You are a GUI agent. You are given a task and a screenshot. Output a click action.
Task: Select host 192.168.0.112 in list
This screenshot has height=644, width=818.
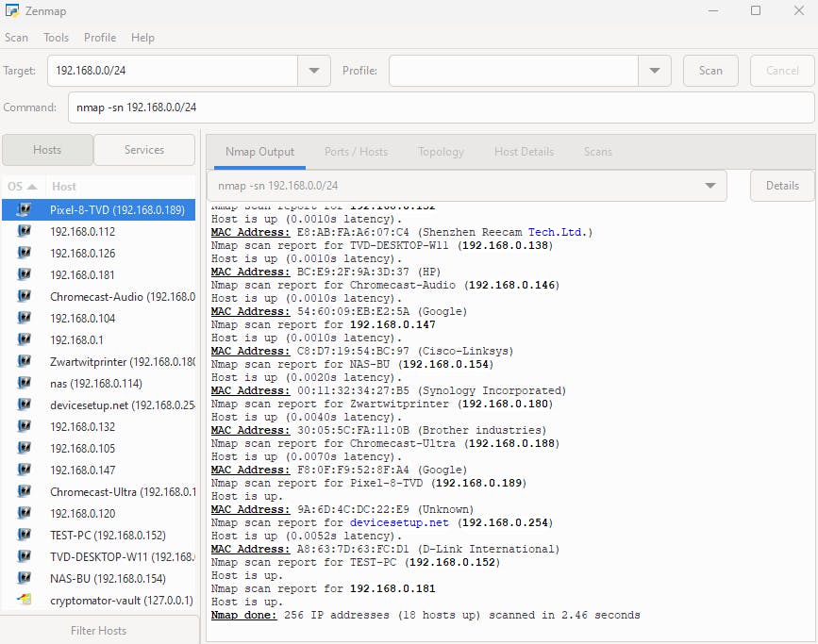click(x=99, y=231)
